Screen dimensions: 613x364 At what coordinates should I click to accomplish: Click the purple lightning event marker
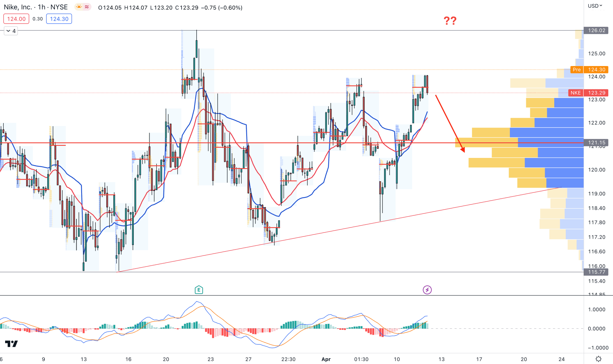coord(427,290)
